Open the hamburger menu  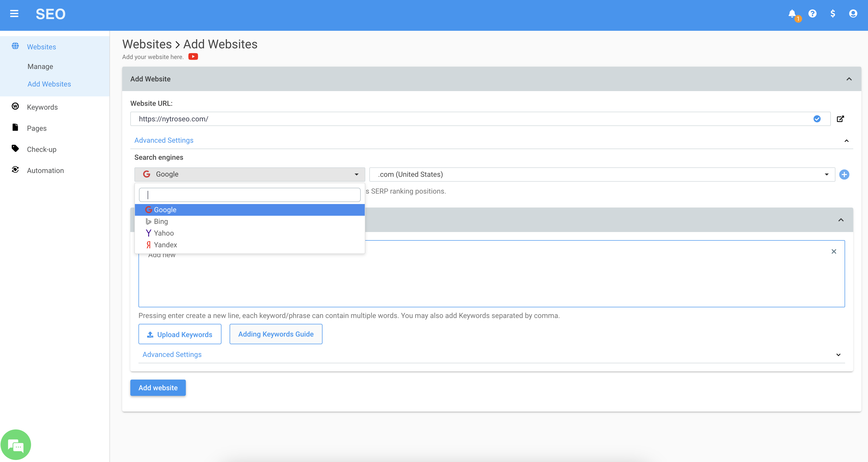point(14,14)
